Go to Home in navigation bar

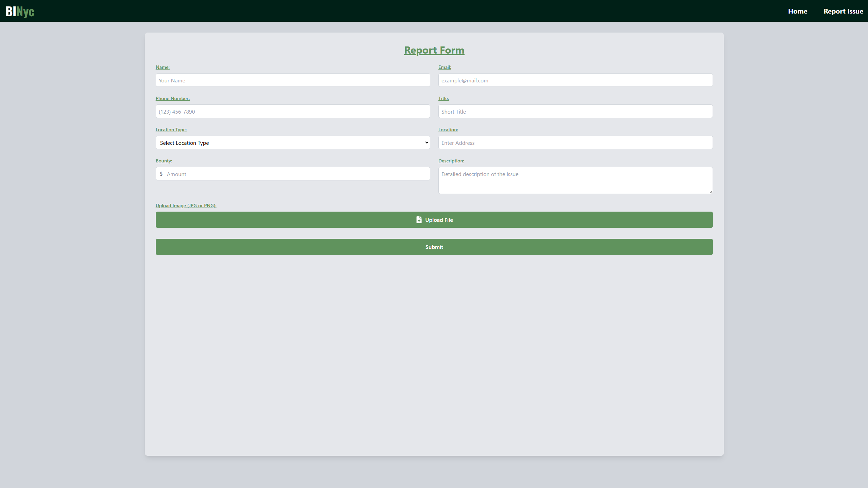pyautogui.click(x=797, y=11)
